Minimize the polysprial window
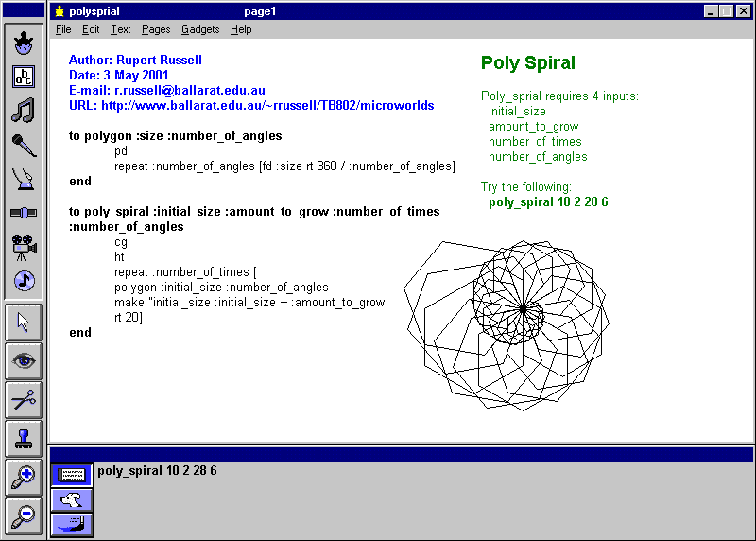The height and width of the screenshot is (541, 756). 711,11
